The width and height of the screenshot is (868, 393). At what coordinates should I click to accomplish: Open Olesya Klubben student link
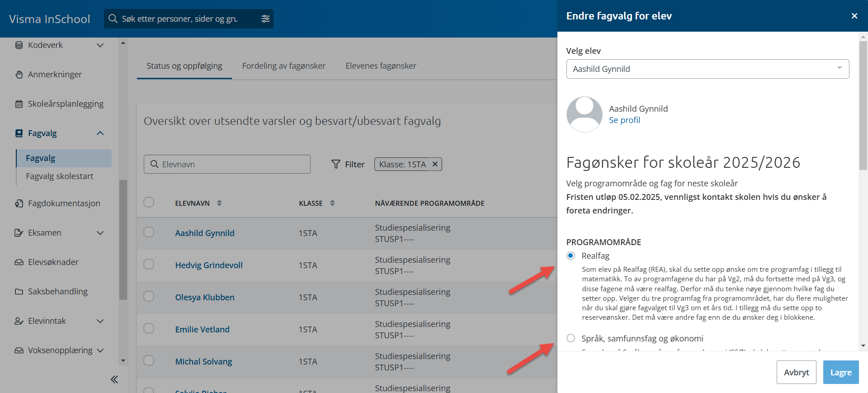pos(205,298)
